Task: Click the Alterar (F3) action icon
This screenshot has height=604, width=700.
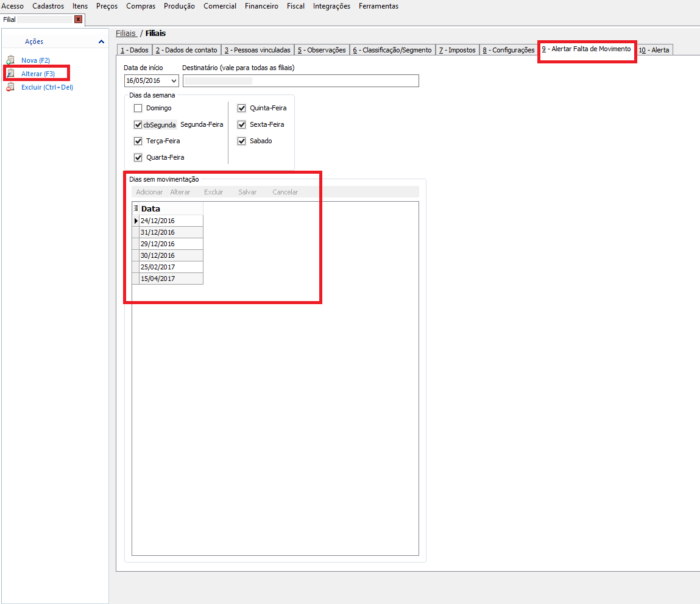Action: (10, 73)
